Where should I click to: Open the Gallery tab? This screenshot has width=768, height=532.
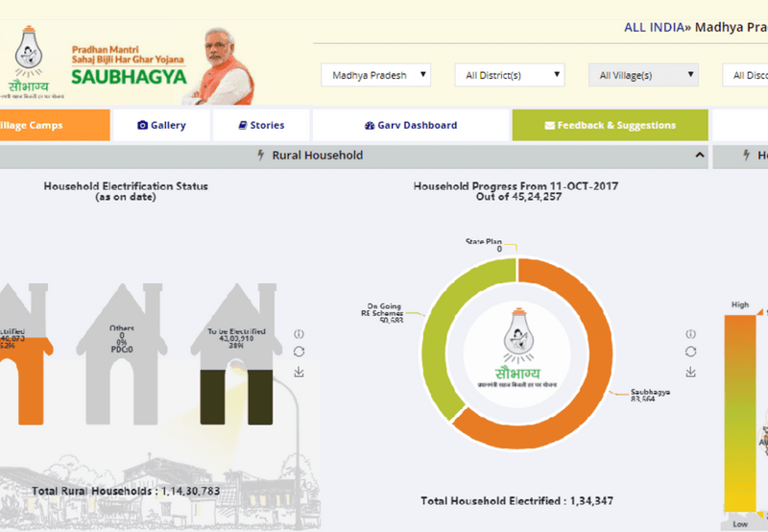pos(161,125)
